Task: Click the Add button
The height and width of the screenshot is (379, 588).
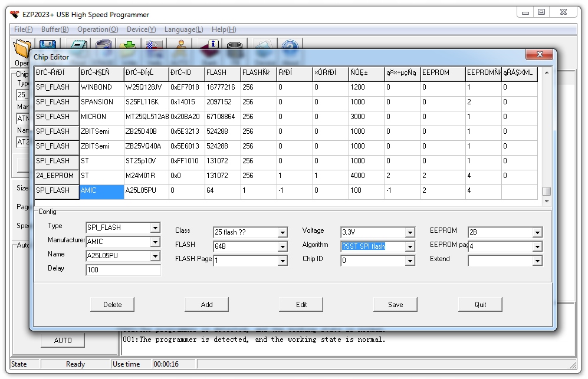Action: tap(206, 305)
